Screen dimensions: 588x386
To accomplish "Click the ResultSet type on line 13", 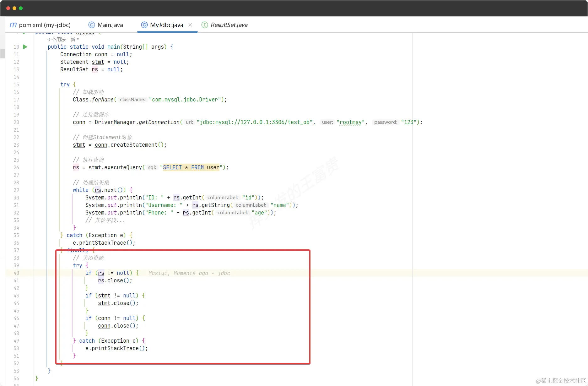I will [x=74, y=69].
